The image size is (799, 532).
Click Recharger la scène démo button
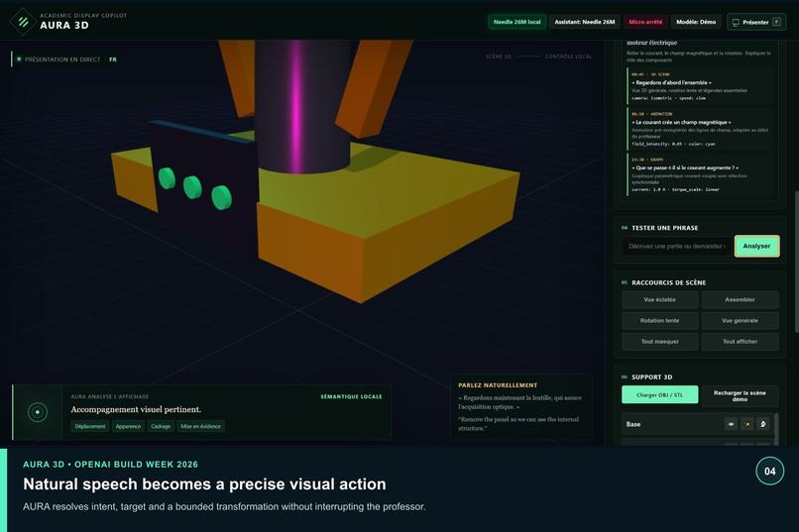(740, 395)
